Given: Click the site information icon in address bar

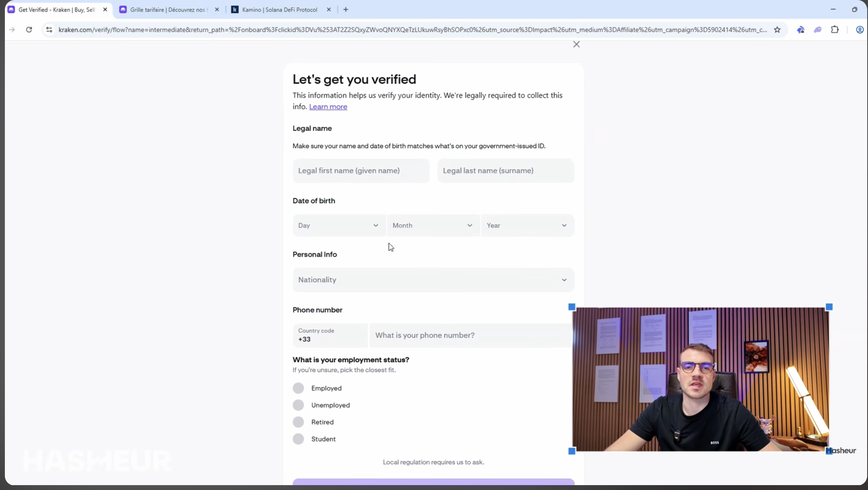Looking at the screenshot, I should 49,30.
